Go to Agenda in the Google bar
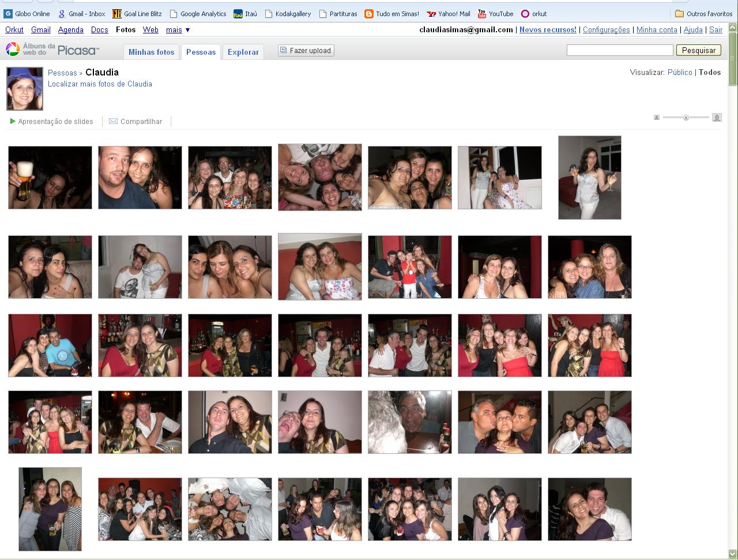This screenshot has height=560, width=738. (71, 29)
